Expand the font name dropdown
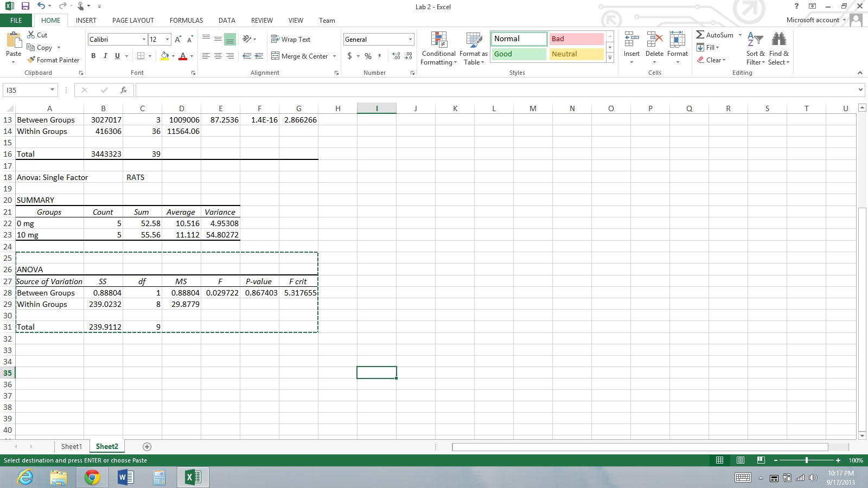Screen dimensions: 868x488 144,40
